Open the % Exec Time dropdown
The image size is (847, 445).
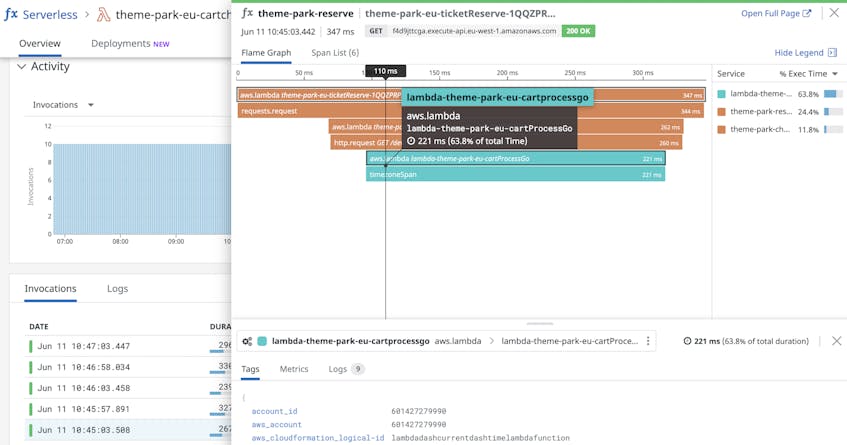point(808,73)
